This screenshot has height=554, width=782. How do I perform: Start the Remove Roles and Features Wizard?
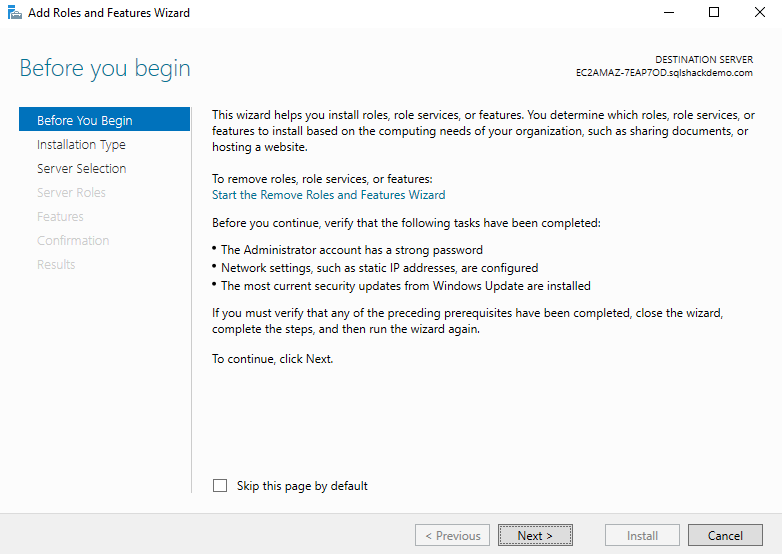tap(329, 195)
